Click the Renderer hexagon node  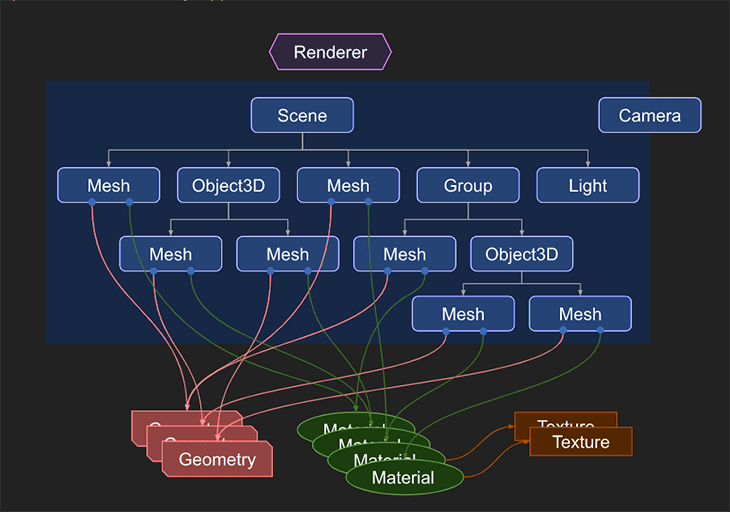pos(330,52)
